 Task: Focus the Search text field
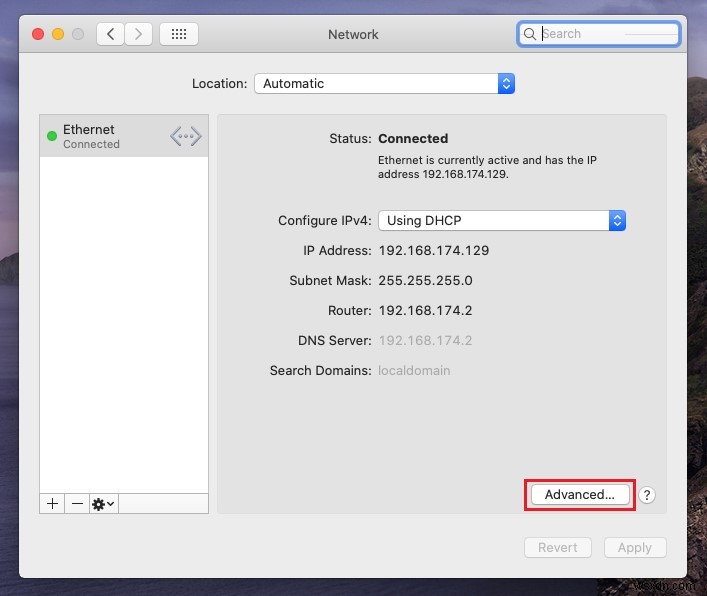click(x=598, y=34)
